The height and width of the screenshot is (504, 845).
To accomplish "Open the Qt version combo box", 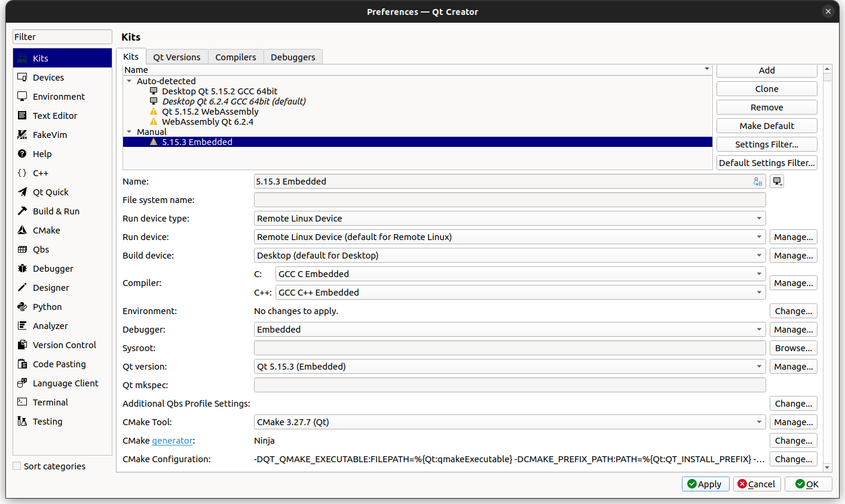I will 509,367.
